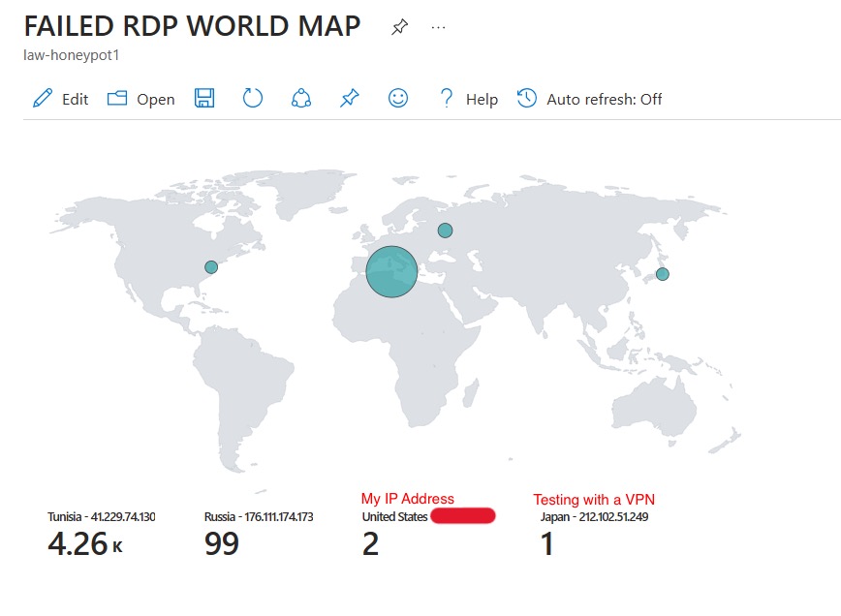The height and width of the screenshot is (616, 841).
Task: Select the Russia bubble on map
Action: [445, 231]
